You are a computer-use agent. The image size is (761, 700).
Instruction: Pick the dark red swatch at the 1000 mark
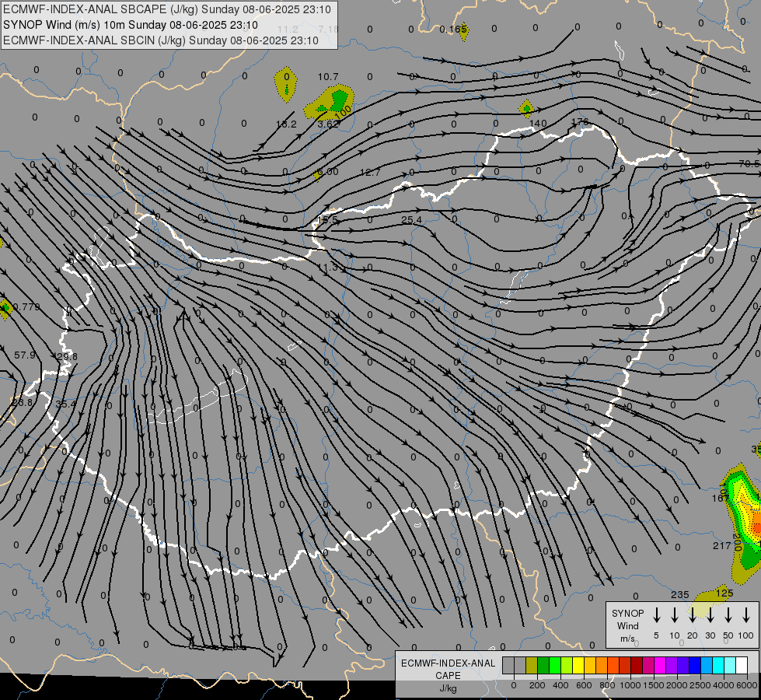coord(637,665)
